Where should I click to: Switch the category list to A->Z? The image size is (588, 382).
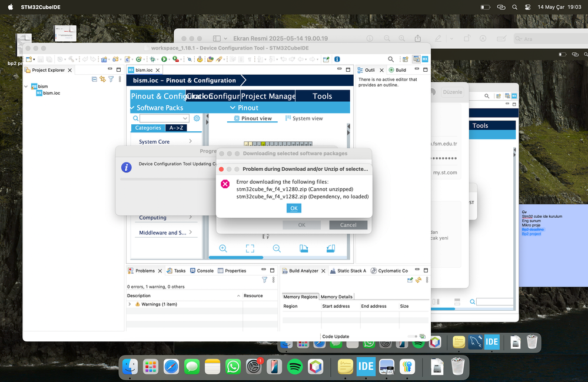176,128
